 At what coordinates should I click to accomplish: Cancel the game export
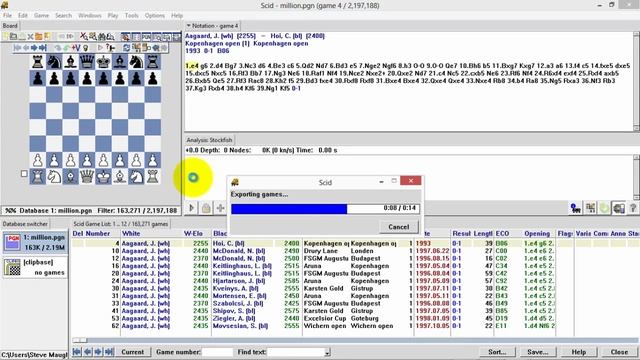coord(398,227)
